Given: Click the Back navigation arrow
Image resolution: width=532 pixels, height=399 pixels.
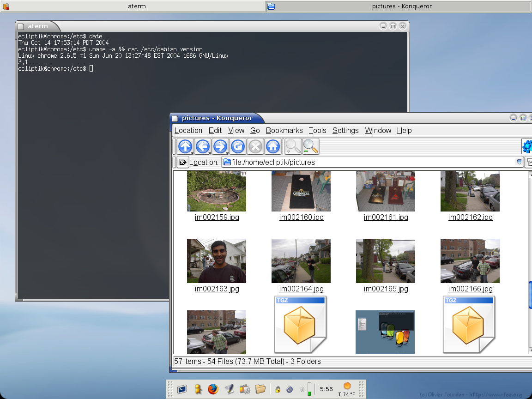Looking at the screenshot, I should coord(202,147).
